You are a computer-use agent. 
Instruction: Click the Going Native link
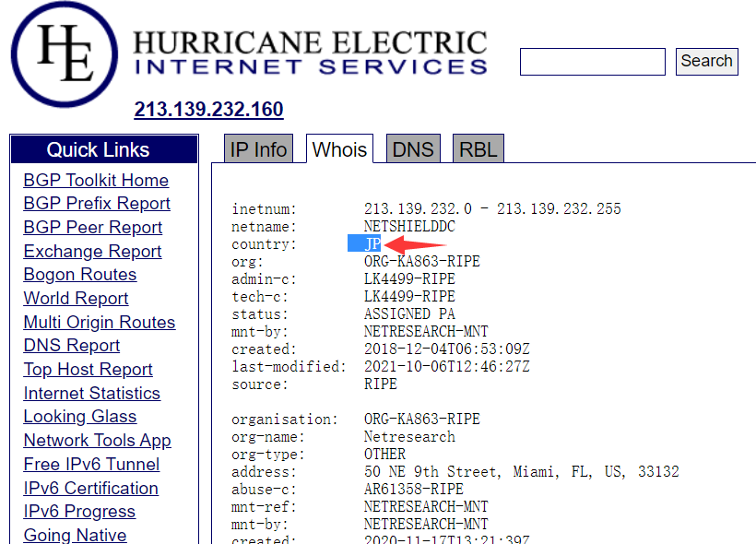(x=76, y=535)
